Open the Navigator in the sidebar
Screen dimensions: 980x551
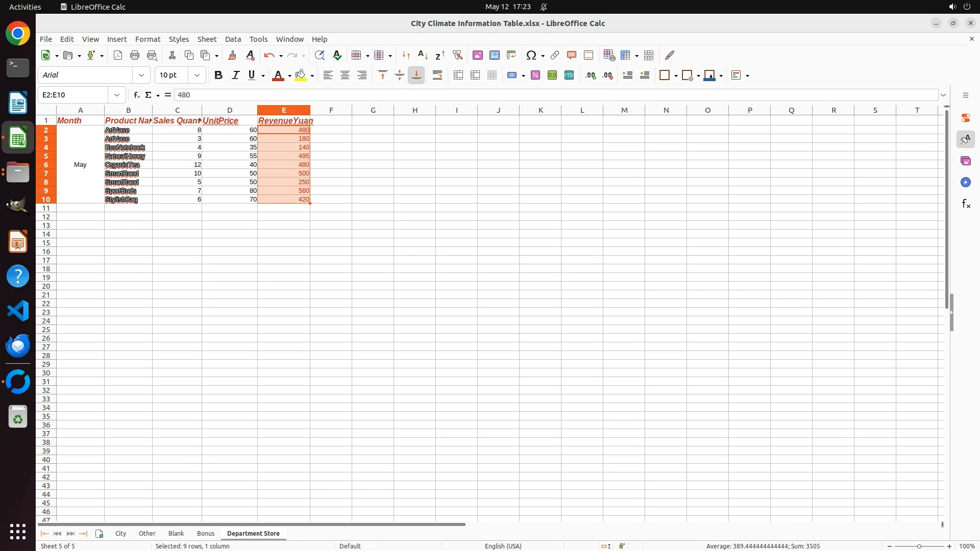[x=965, y=182]
